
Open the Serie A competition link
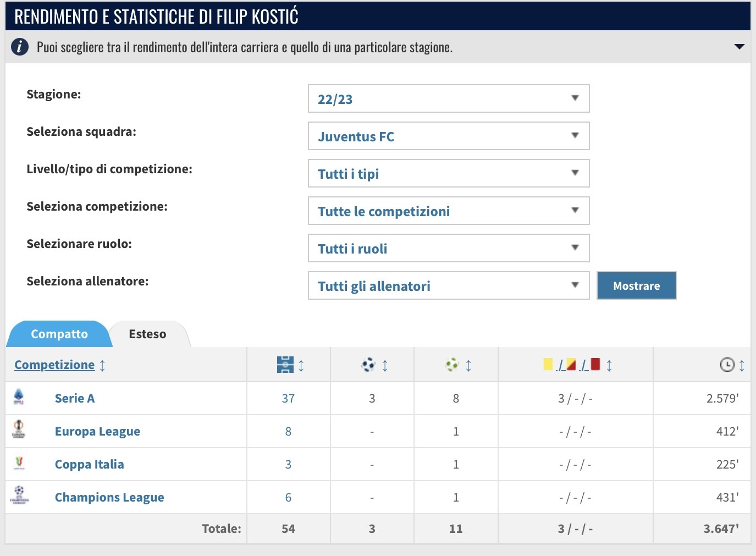coord(75,398)
